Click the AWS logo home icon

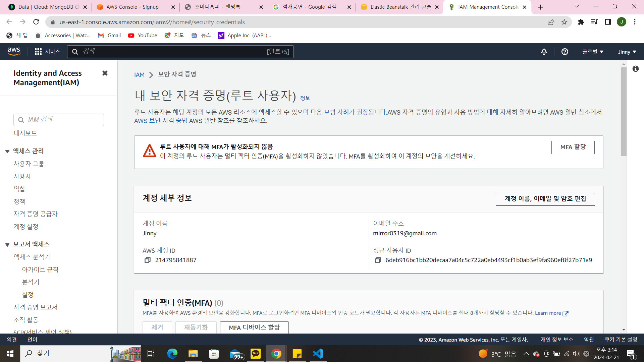(14, 51)
